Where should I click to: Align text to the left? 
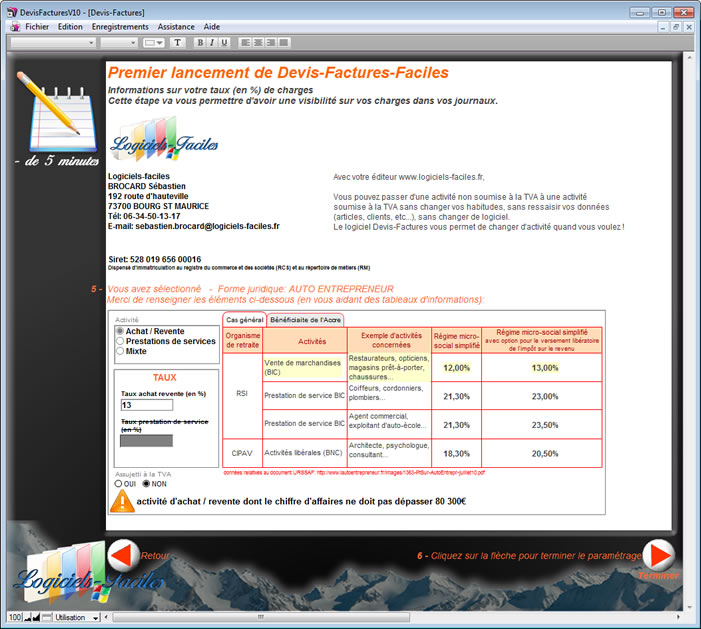(x=245, y=43)
